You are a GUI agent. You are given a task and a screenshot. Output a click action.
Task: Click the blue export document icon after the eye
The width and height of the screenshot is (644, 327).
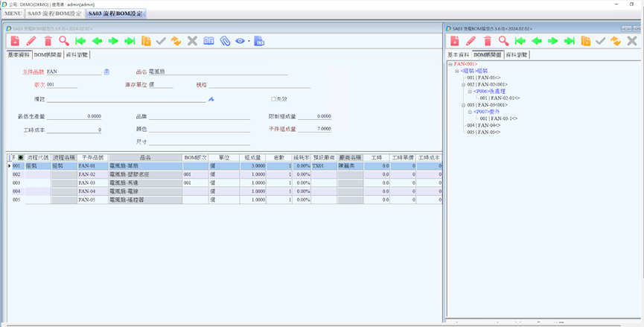(259, 41)
